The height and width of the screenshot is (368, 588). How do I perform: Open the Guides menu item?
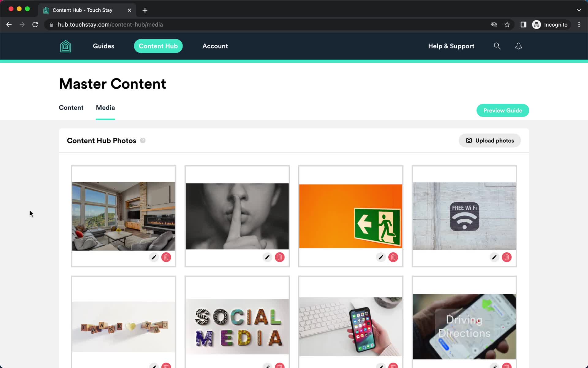pos(103,46)
